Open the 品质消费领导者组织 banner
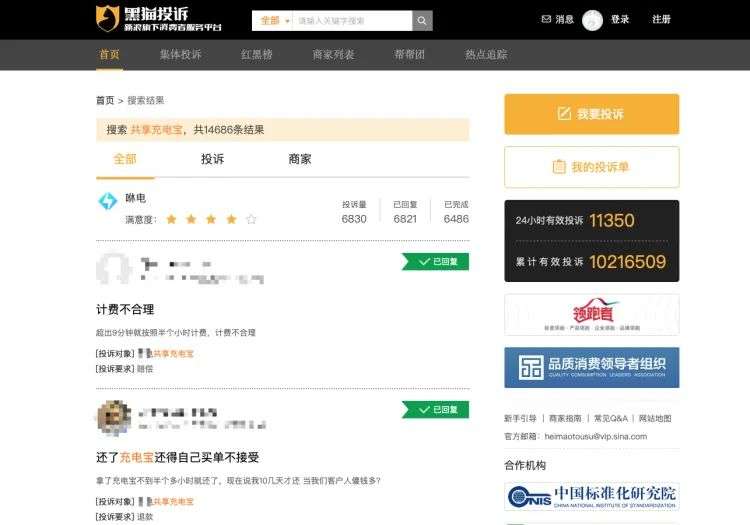The height and width of the screenshot is (525, 750). tap(592, 368)
